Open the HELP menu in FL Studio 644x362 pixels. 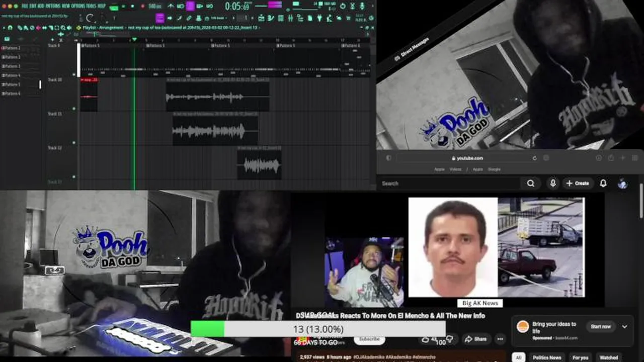(101, 6)
